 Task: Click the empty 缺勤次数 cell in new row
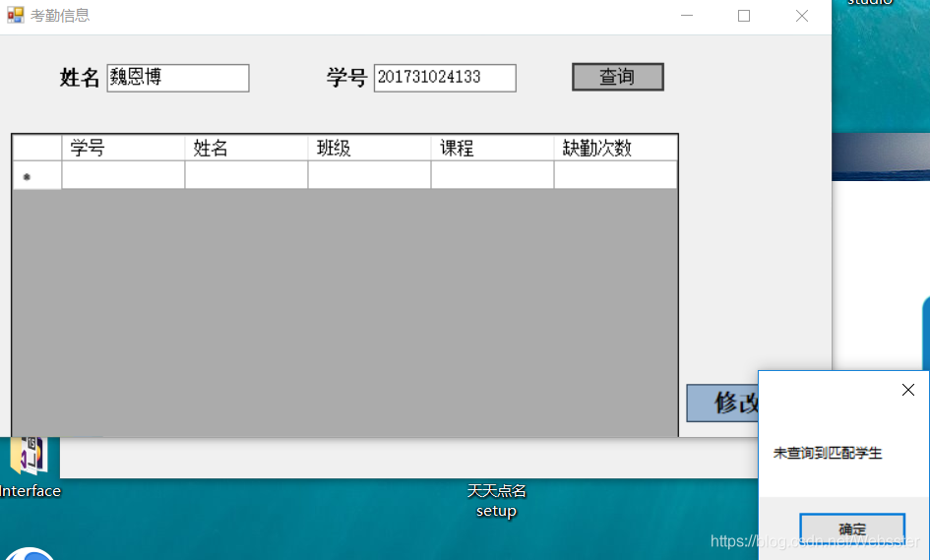616,175
